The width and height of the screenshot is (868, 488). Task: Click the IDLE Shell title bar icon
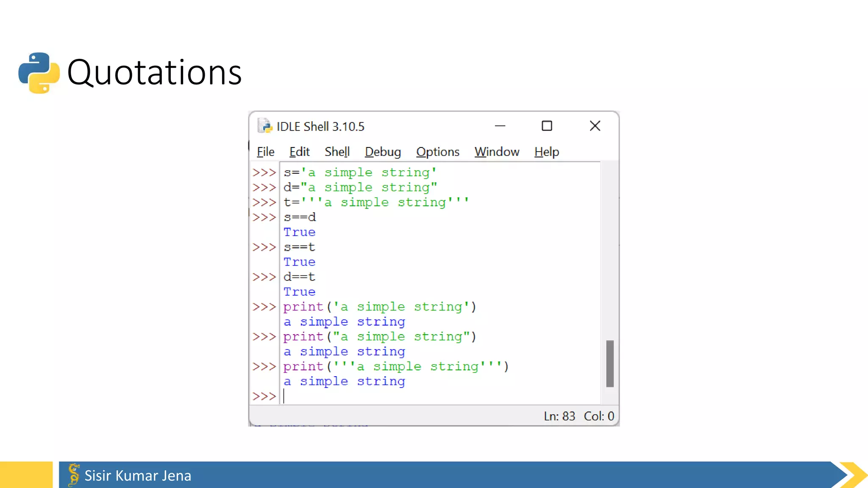pyautogui.click(x=265, y=126)
